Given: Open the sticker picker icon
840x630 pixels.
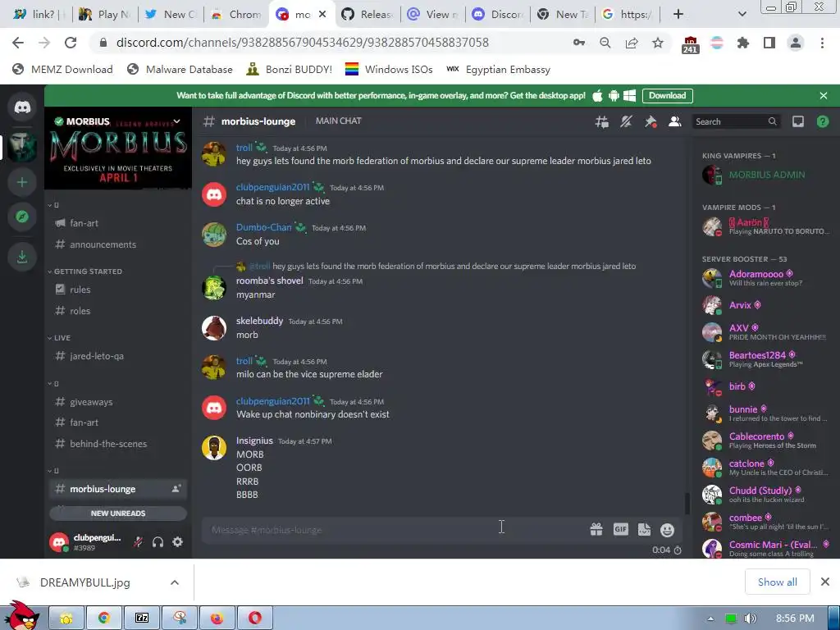Looking at the screenshot, I should pyautogui.click(x=644, y=530).
